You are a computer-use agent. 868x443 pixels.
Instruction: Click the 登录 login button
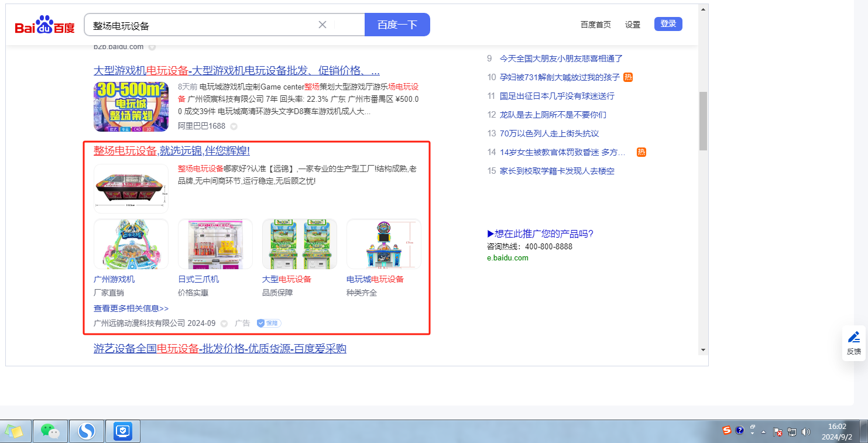click(x=668, y=24)
